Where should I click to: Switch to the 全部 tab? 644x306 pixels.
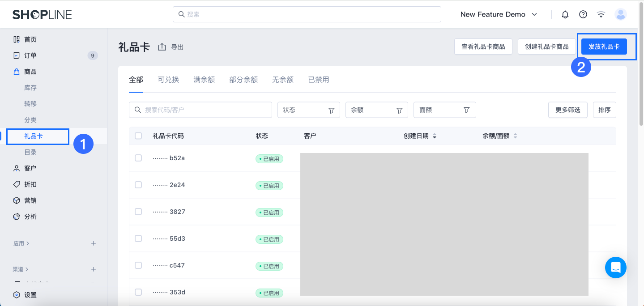[136, 80]
